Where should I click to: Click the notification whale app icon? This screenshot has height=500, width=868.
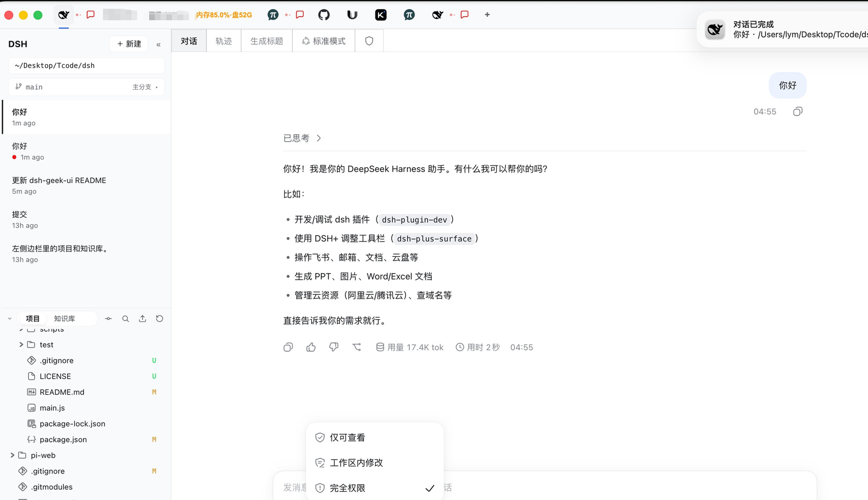coord(715,29)
